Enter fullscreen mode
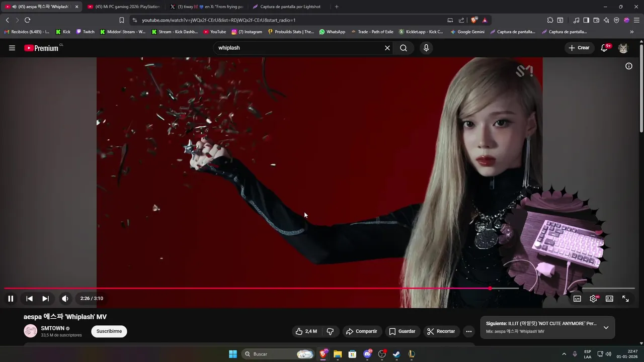 click(625, 299)
